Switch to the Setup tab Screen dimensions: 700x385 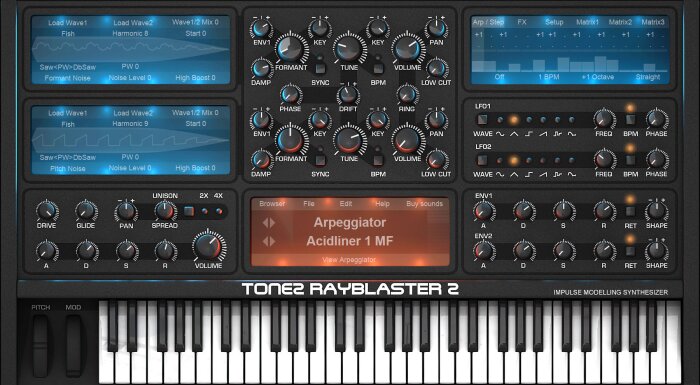coord(554,22)
